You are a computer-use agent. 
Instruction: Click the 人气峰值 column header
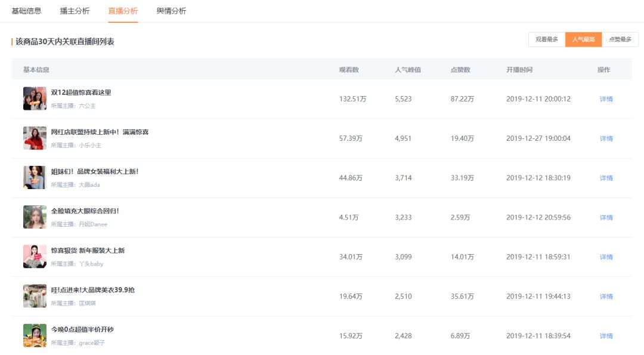(408, 70)
